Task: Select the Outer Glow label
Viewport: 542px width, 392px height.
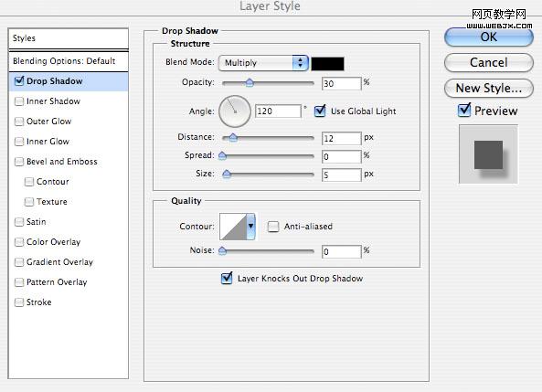Action: [48, 122]
